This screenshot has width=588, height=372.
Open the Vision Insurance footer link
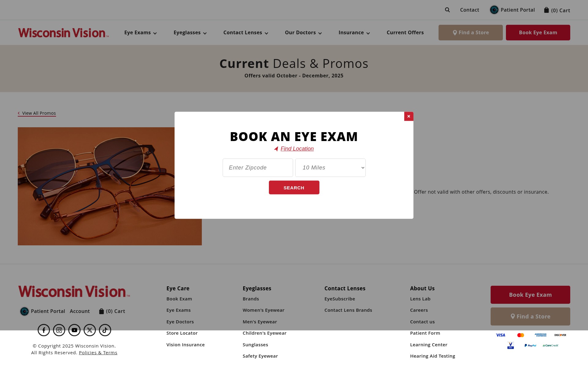[186, 345]
